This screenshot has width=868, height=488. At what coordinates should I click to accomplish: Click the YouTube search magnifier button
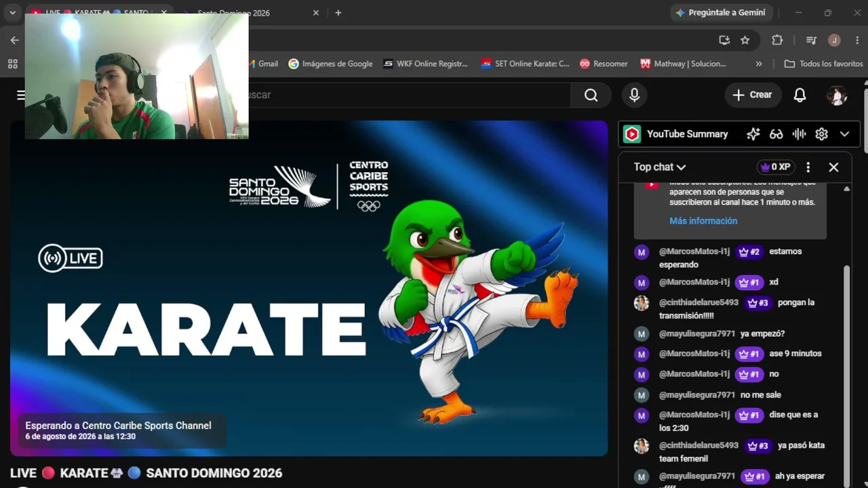tap(591, 95)
